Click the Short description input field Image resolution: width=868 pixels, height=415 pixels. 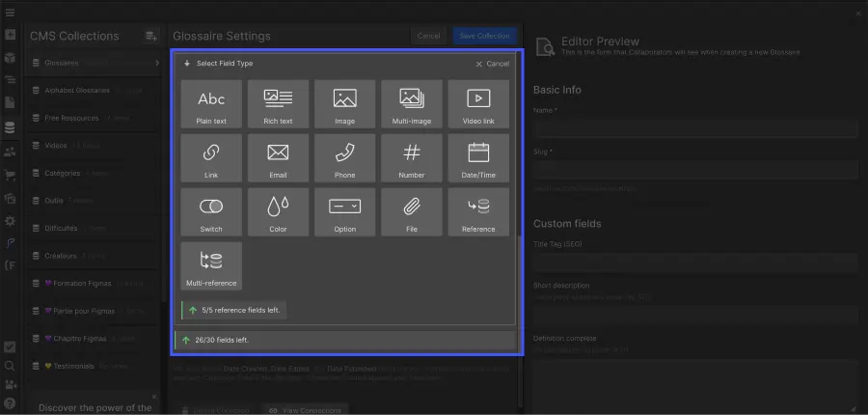click(695, 315)
